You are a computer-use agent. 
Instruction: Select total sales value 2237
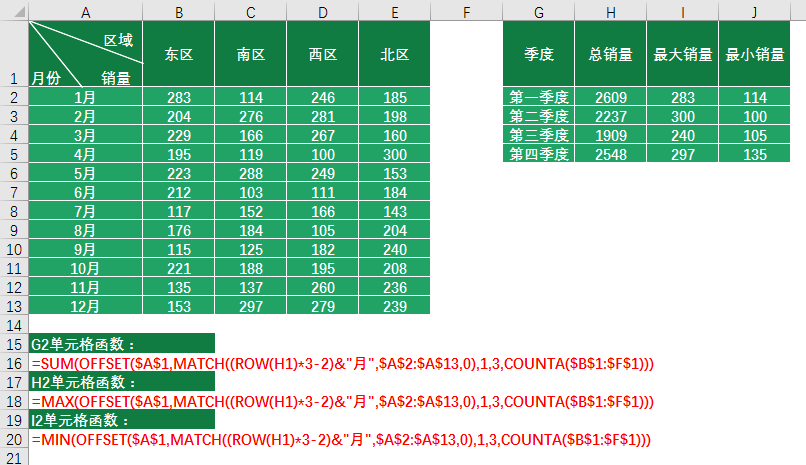[610, 116]
